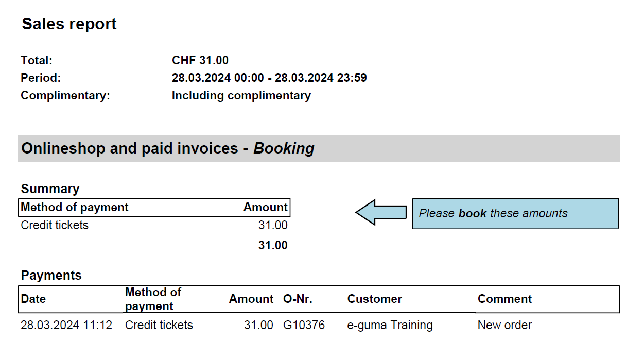Viewport: 644px width, 358px height.
Task: Click the 'Including complimentary' value
Action: 241,96
